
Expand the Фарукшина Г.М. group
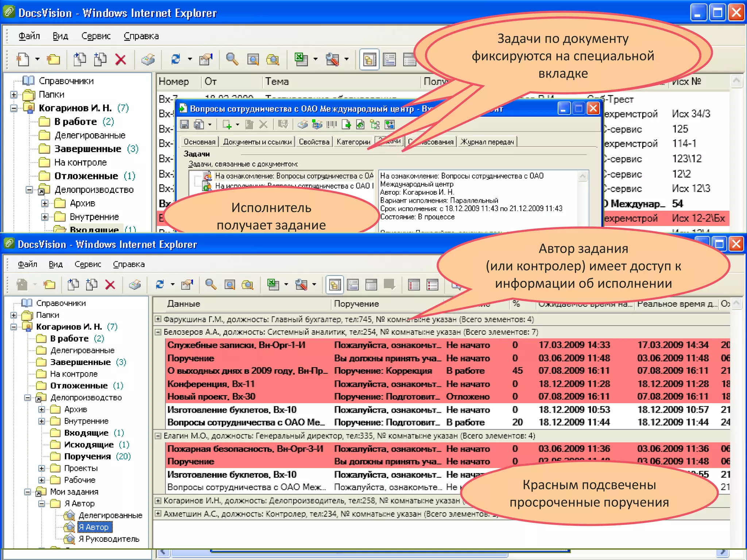point(158,319)
